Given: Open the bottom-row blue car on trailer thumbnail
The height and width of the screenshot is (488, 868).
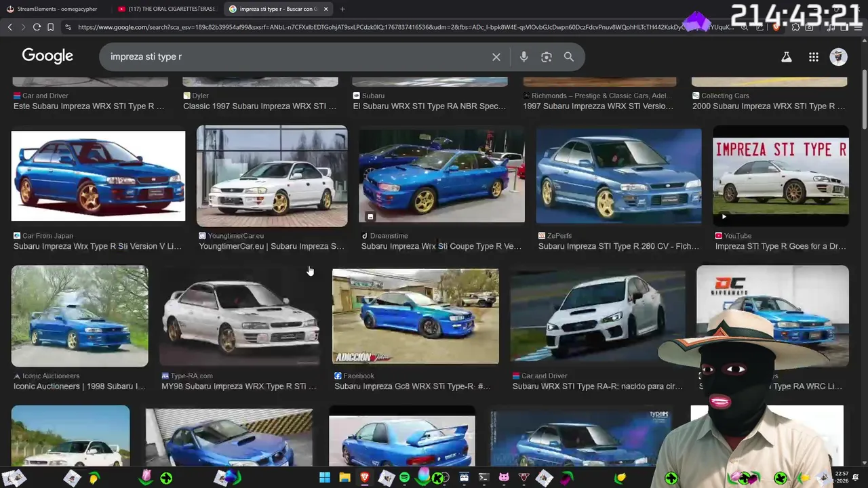Looking at the screenshot, I should click(229, 437).
